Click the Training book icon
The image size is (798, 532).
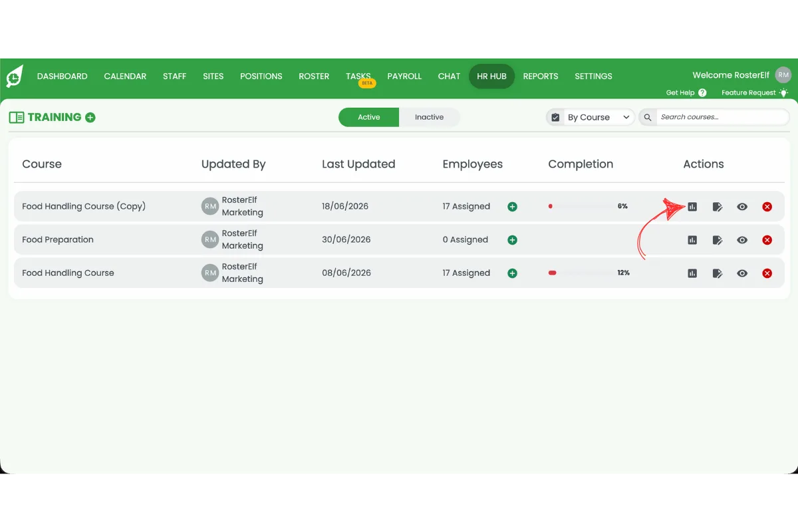click(17, 118)
